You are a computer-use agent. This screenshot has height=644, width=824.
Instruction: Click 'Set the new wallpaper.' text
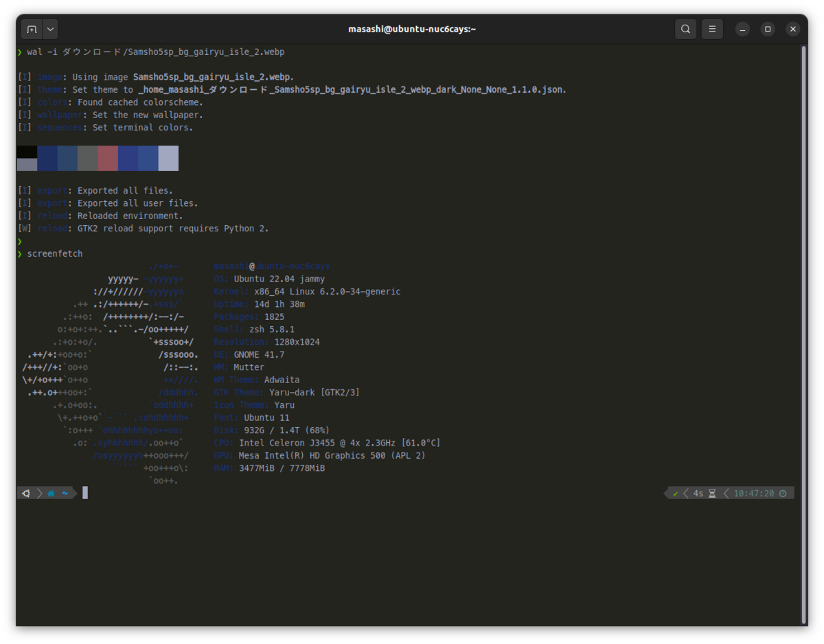[x=148, y=115]
